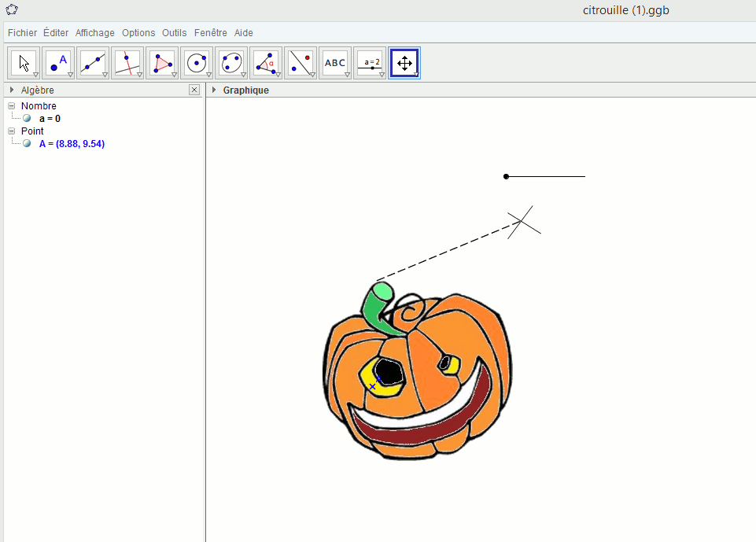
Task: Click the ABC text tool
Action: point(335,63)
